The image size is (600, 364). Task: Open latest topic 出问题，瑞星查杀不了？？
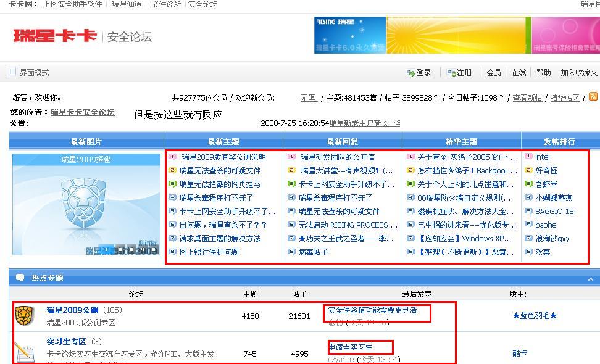coord(223,225)
